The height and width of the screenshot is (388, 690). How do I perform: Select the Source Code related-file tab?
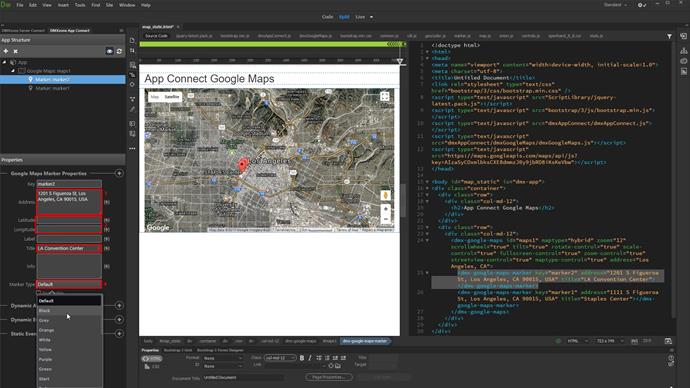tap(156, 36)
